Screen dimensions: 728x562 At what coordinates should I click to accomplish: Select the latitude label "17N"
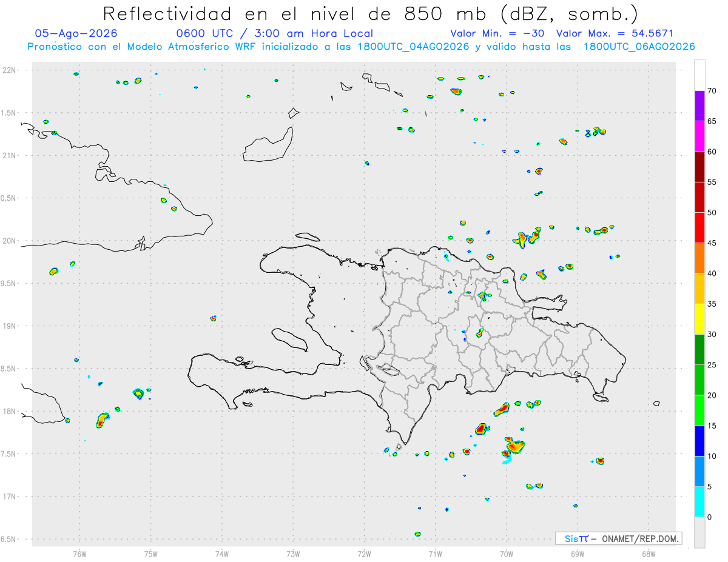[x=9, y=497]
